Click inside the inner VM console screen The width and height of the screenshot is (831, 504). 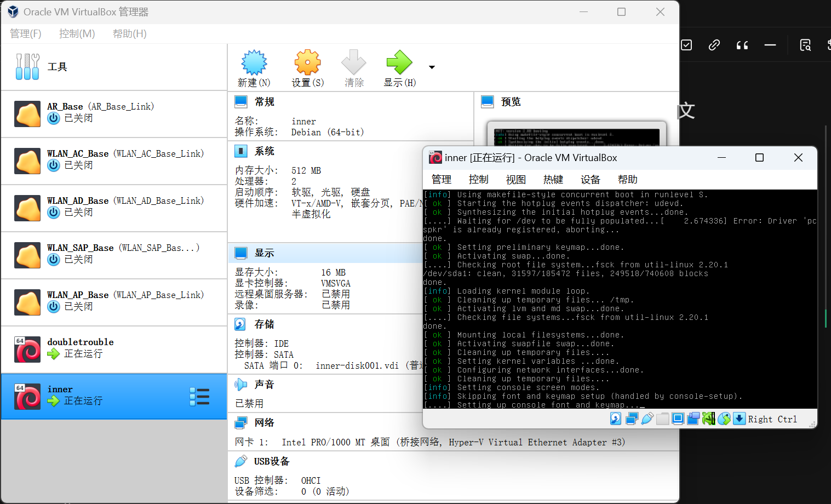coord(620,299)
